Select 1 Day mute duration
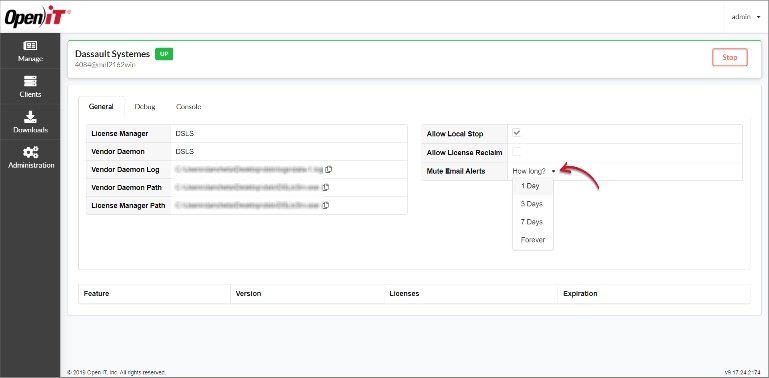Screen dimensions: 769x378 click(x=533, y=186)
